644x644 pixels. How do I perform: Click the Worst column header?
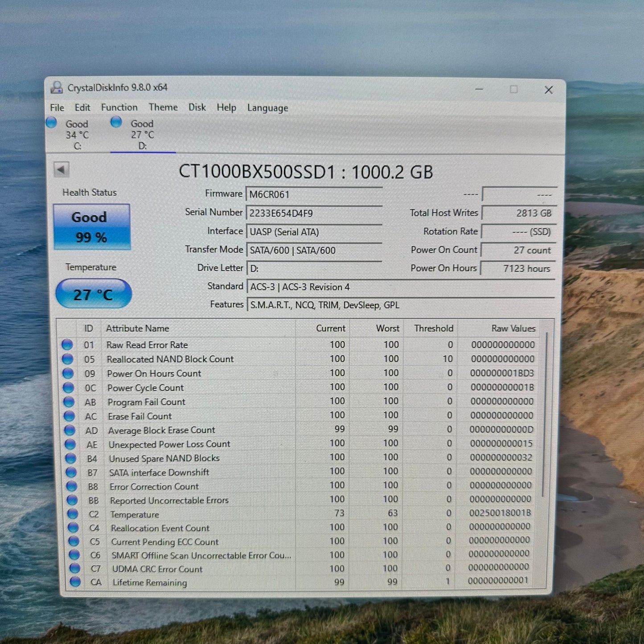click(x=377, y=328)
